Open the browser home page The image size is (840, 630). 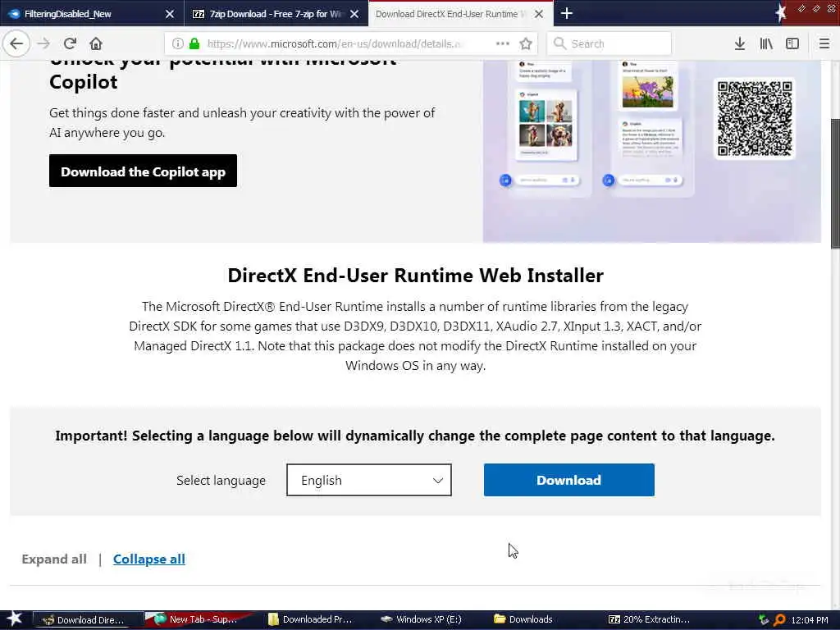pos(96,43)
